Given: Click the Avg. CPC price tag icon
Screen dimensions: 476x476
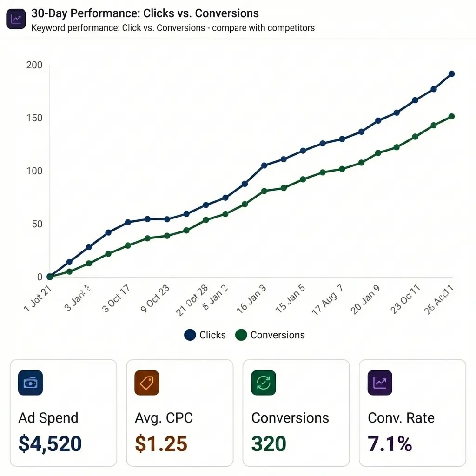Looking at the screenshot, I should (x=146, y=383).
